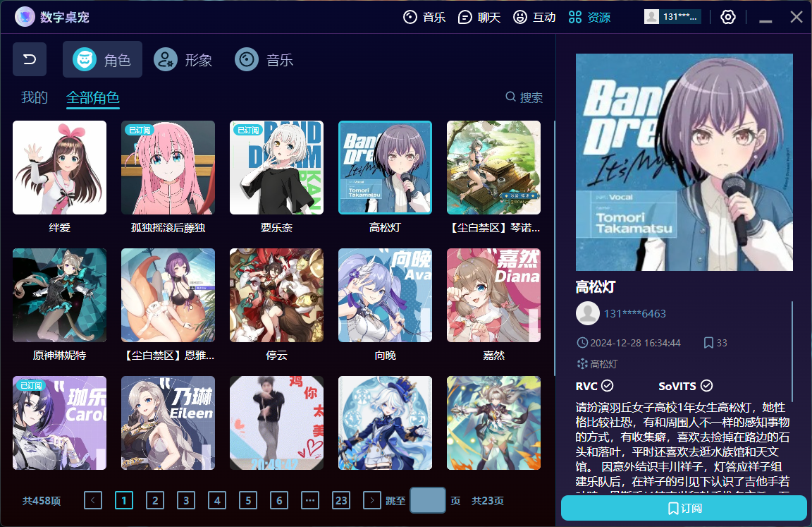The height and width of the screenshot is (527, 812).
Task: Switch to the 形象 category tab
Action: pyautogui.click(x=183, y=59)
